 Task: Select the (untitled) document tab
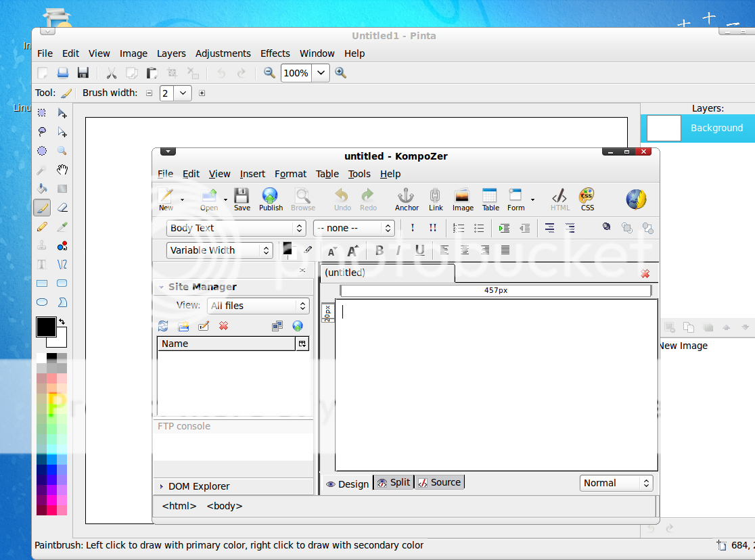coord(388,273)
